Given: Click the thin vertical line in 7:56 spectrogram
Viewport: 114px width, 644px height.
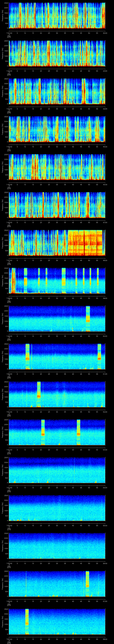Looking at the screenshot, I should 26,584.
